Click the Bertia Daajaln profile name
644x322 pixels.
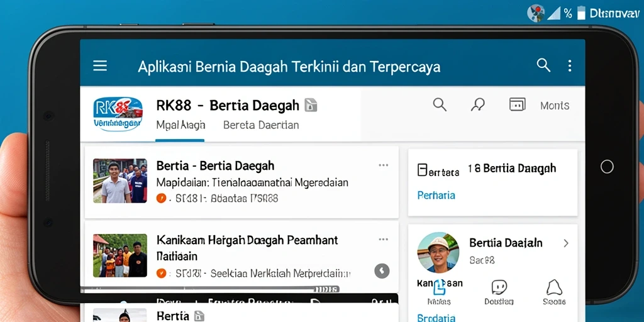click(x=506, y=243)
